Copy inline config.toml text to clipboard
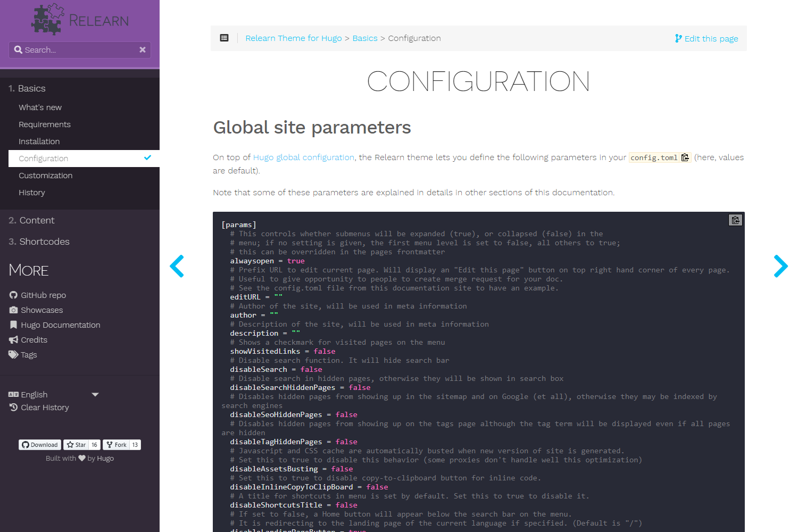 pos(685,157)
